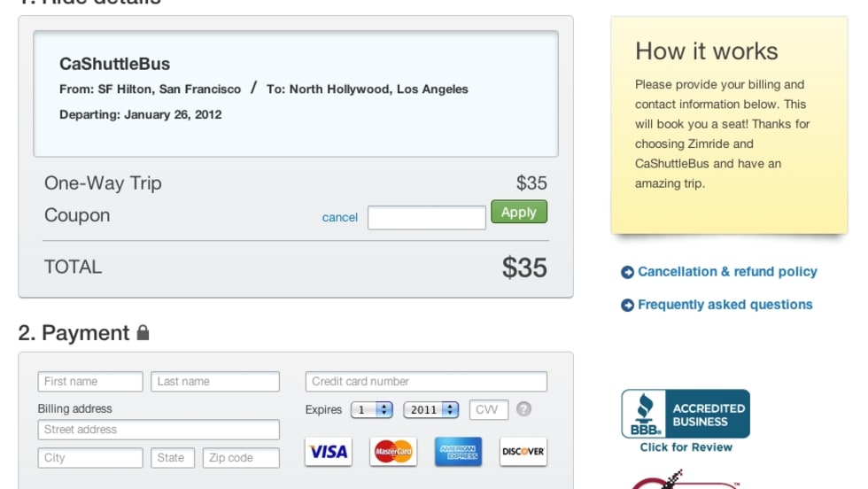
Task: Click the Discover card icon
Action: point(523,452)
